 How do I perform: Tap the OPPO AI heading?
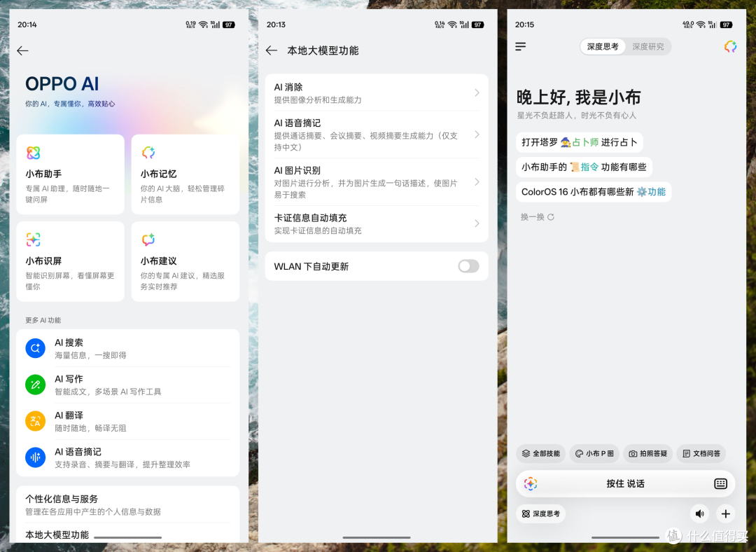[x=62, y=83]
